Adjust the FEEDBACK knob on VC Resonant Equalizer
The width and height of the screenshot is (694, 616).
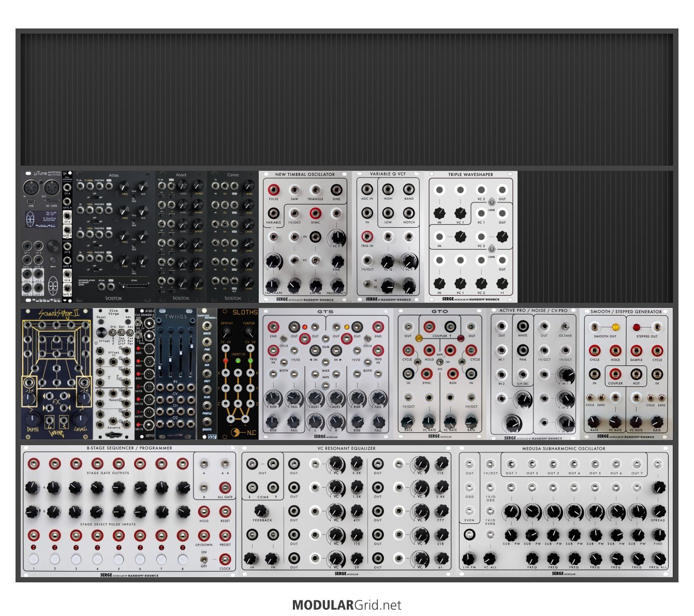[261, 511]
